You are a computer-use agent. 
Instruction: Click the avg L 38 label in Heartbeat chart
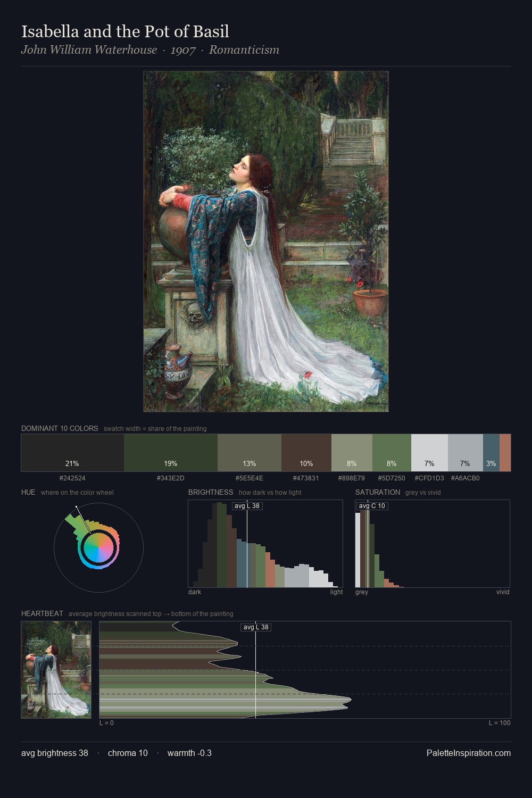click(x=256, y=627)
